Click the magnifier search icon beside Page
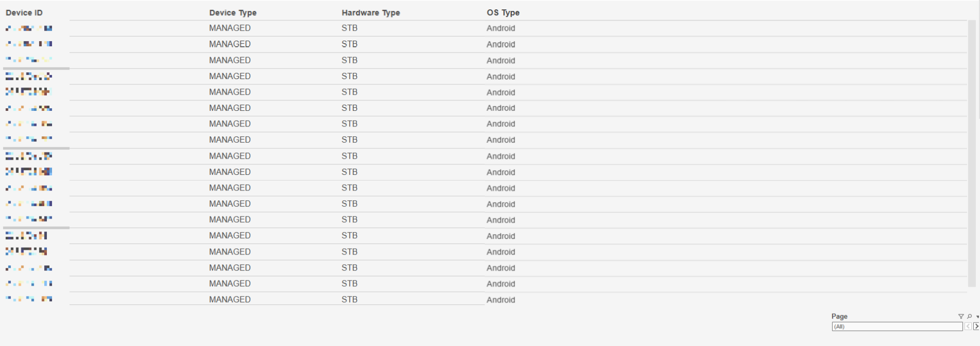980x346 pixels. [969, 316]
